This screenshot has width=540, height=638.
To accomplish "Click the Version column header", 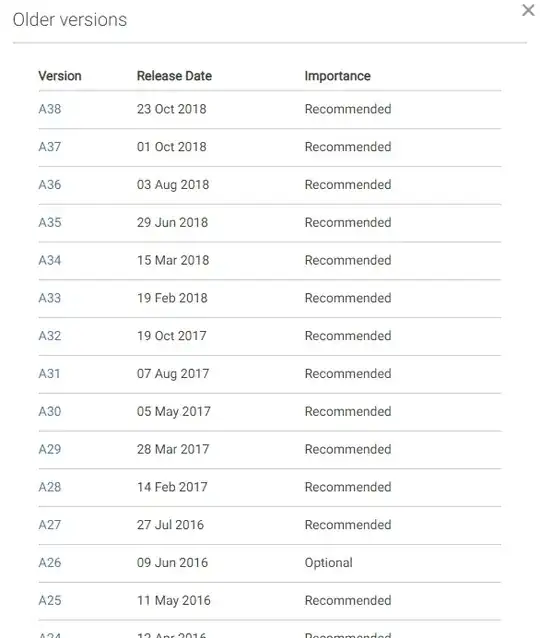I will 60,76.
